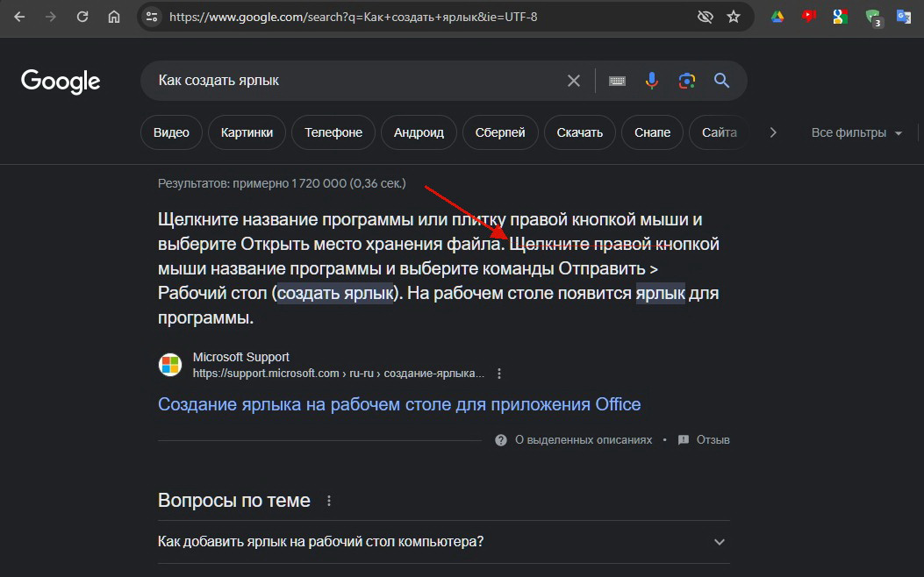The height and width of the screenshot is (577, 924).
Task: Go to the browser home page
Action: [114, 17]
